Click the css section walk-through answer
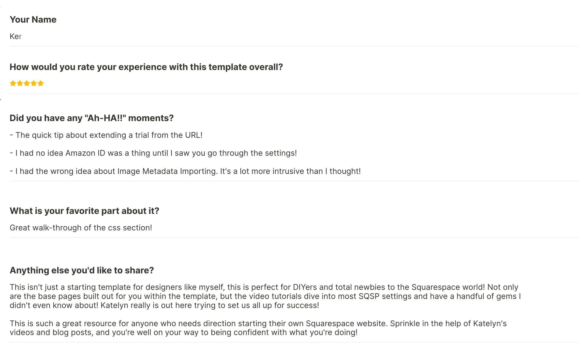Image resolution: width=588 pixels, height=364 pixels. click(81, 228)
